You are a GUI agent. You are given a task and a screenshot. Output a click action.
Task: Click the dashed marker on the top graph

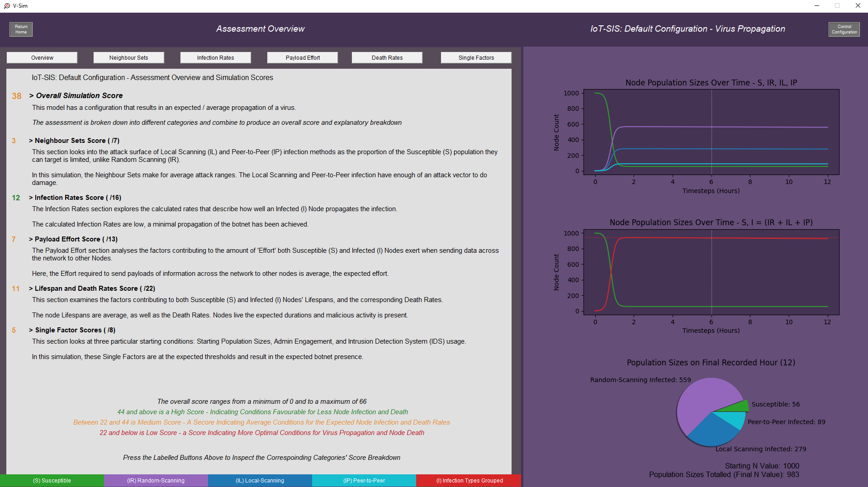coord(711,131)
